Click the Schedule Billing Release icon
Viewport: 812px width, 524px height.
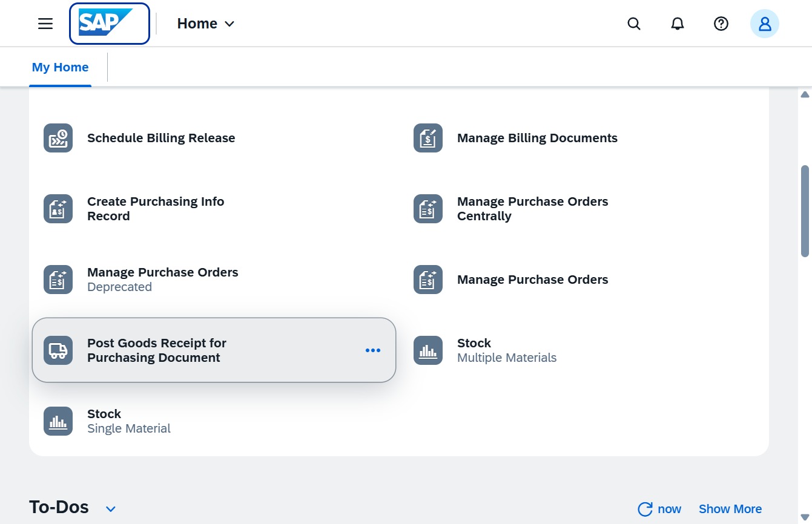pyautogui.click(x=58, y=138)
